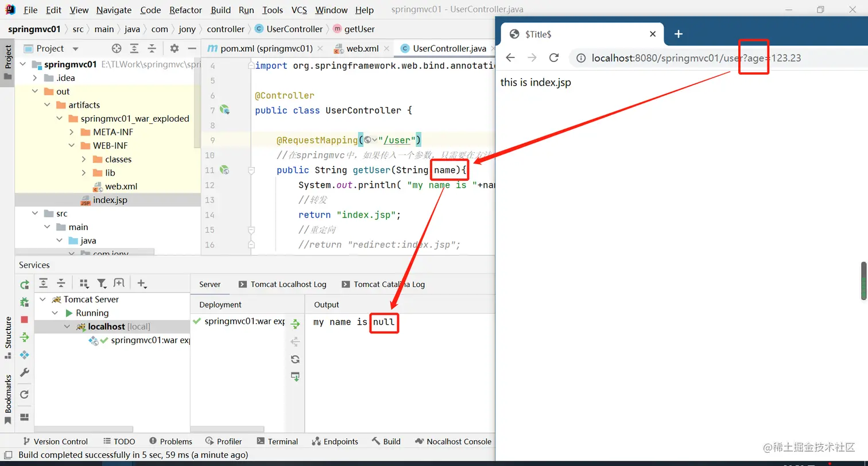
Task: Click the scroll-to-end icon beside Deployment list
Action: pyautogui.click(x=295, y=377)
